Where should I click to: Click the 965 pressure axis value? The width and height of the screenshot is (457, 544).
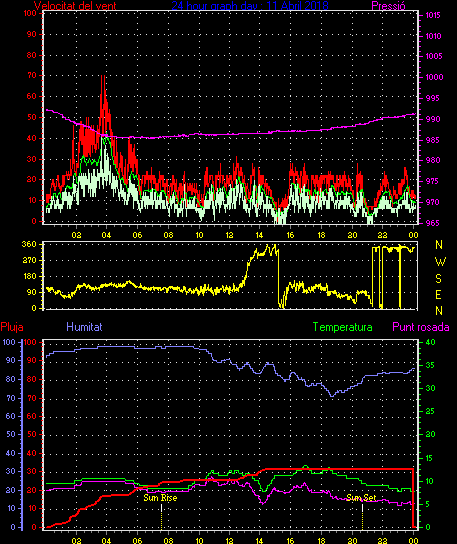(432, 223)
